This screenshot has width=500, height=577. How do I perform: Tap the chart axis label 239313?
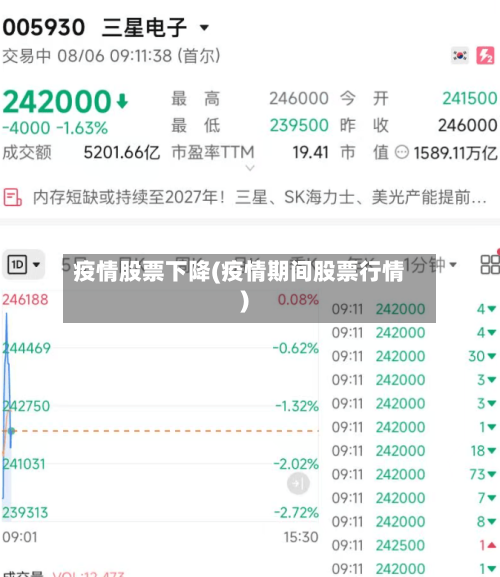25,513
